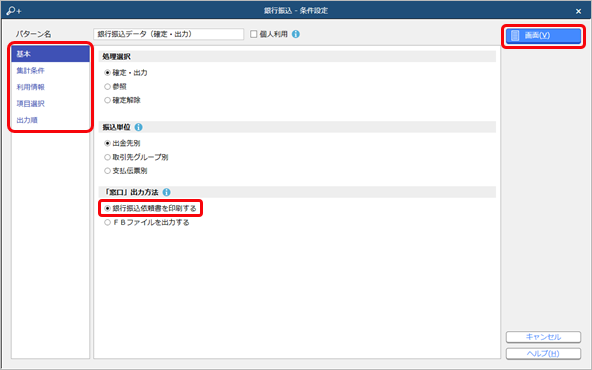The width and height of the screenshot is (592, 370).
Task: Open info icon beside 個人利用
Action: pyautogui.click(x=296, y=34)
